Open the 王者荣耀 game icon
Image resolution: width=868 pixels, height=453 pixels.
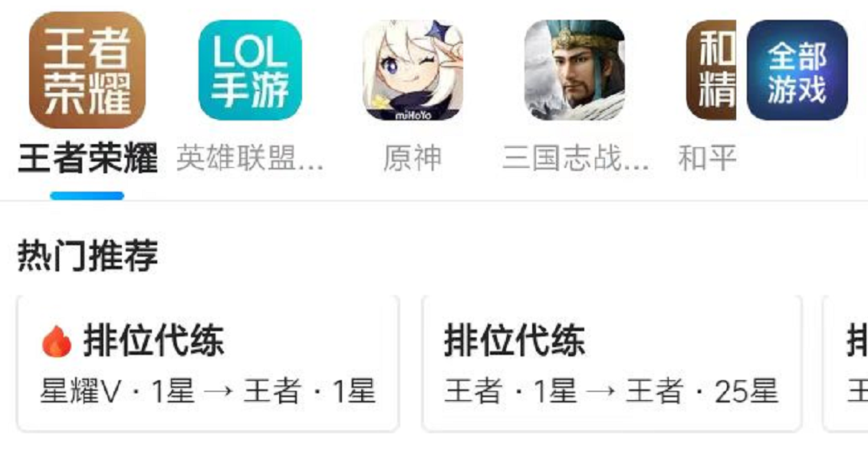click(x=87, y=71)
